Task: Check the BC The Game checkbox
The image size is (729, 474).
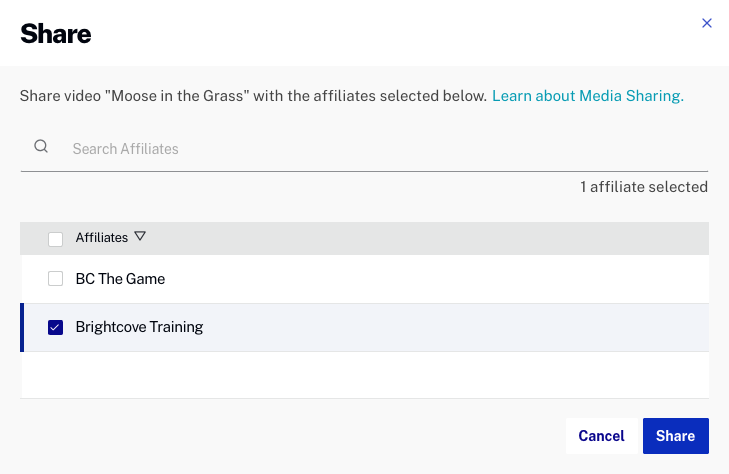Action: pyautogui.click(x=55, y=279)
